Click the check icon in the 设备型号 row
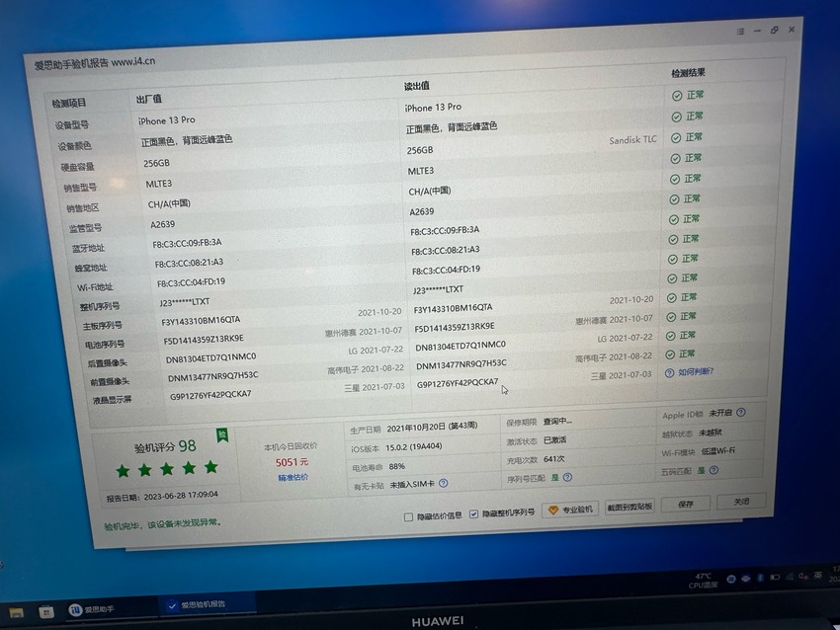The image size is (840, 630). (677, 96)
